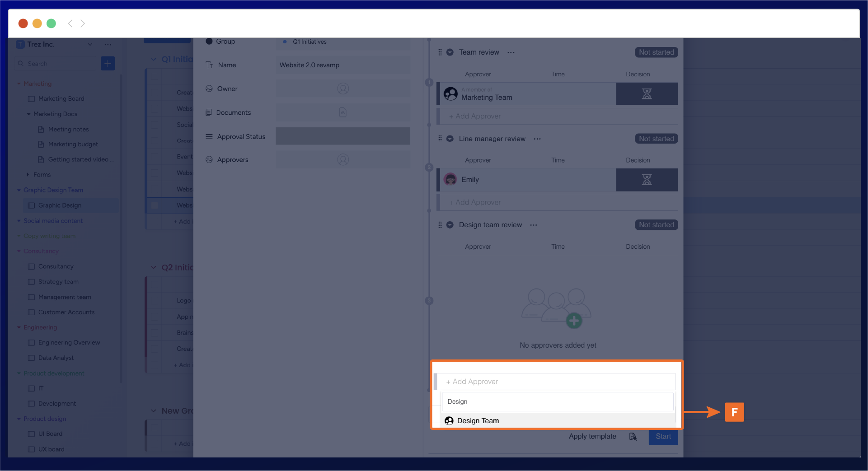Screen dimensions: 868x471
Task: Click the green plus add approvers icon
Action: tap(574, 321)
